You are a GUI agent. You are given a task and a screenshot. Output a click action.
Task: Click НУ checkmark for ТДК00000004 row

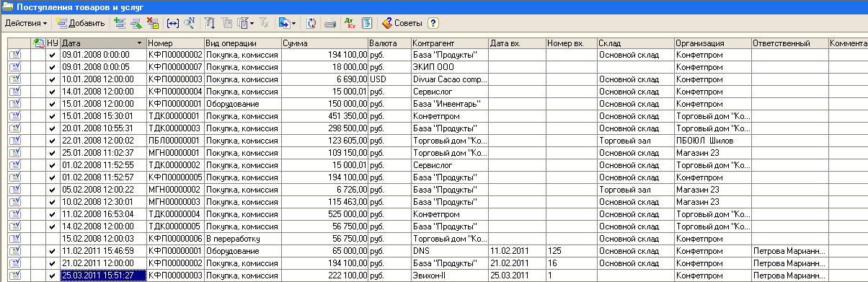point(53,214)
